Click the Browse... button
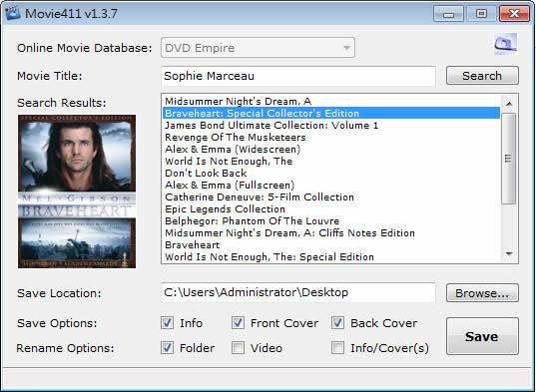Image resolution: width=536 pixels, height=392 pixels. 482,293
